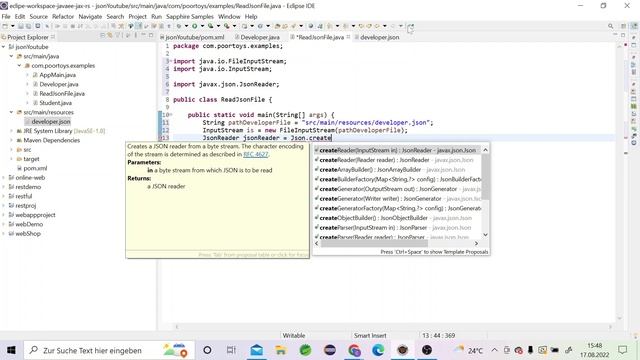
Task: Click the Save toolbar icon
Action: point(20,26)
